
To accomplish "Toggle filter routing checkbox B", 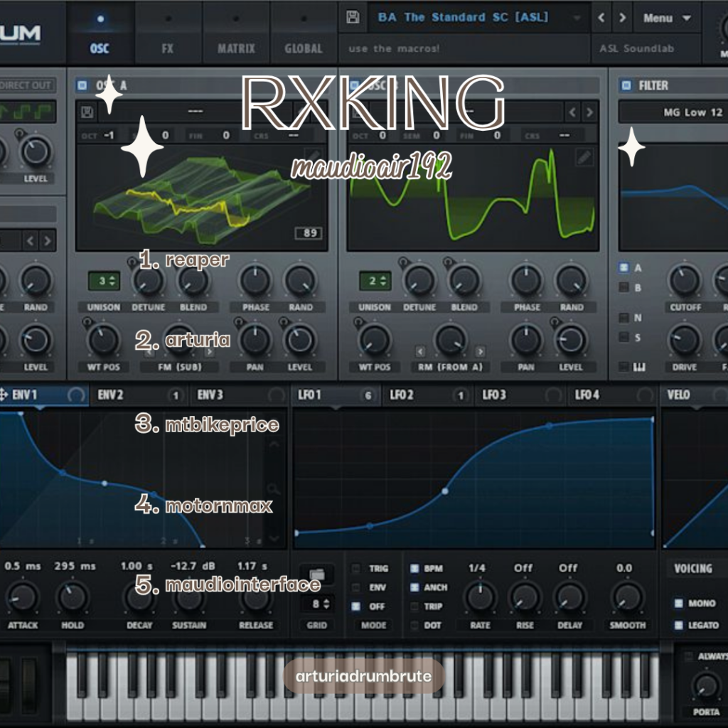I will coord(624,287).
